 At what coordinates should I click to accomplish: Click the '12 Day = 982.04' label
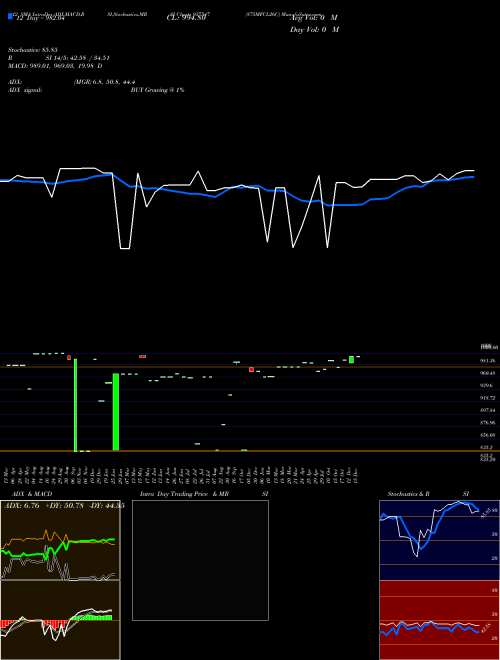pyautogui.click(x=40, y=19)
